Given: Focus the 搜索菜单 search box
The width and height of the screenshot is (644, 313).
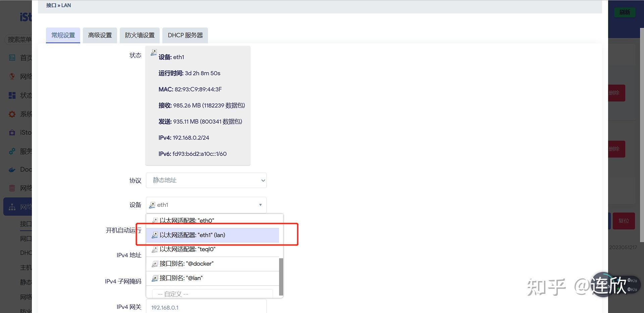Looking at the screenshot, I should coord(18,40).
